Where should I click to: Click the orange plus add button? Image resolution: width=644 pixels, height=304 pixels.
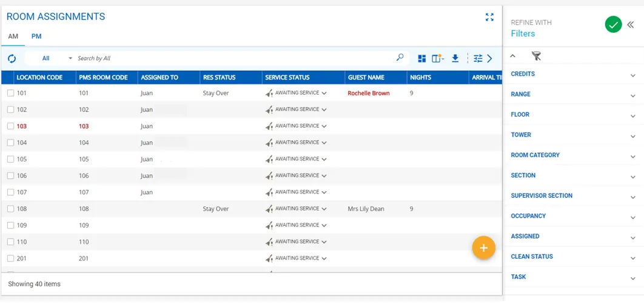[x=483, y=248]
